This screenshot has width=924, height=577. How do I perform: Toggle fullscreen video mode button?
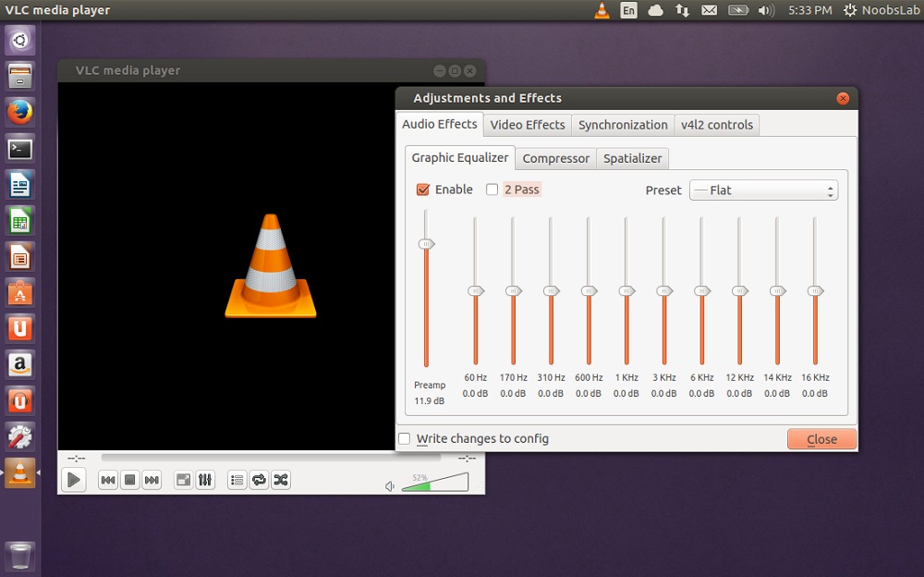click(184, 480)
